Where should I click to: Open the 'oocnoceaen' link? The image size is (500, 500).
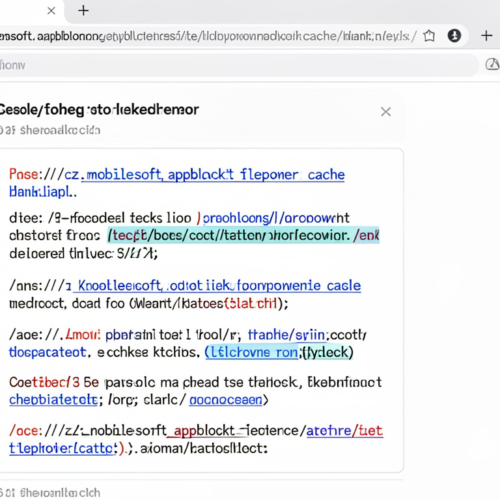pyautogui.click(x=226, y=400)
